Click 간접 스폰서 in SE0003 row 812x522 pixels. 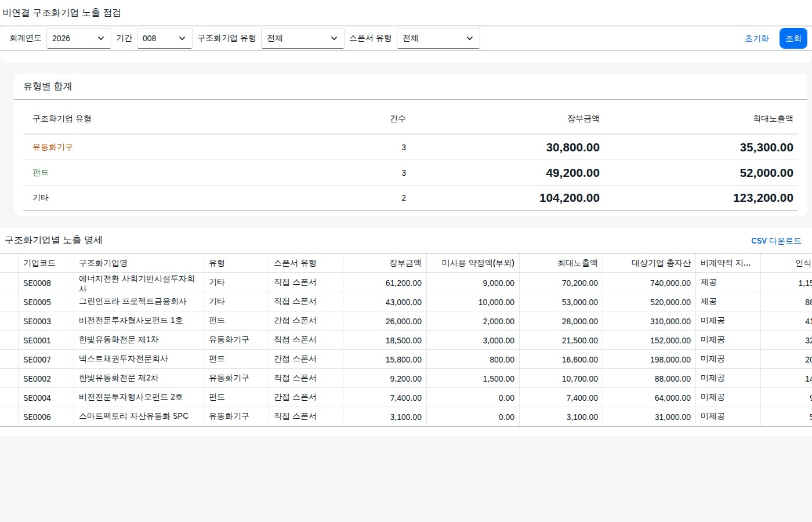[x=306, y=321]
